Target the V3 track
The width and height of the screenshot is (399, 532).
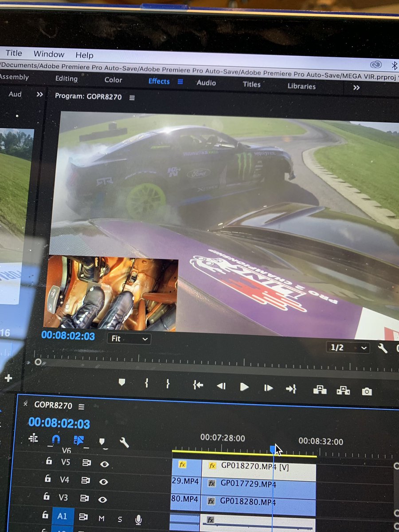tap(64, 498)
